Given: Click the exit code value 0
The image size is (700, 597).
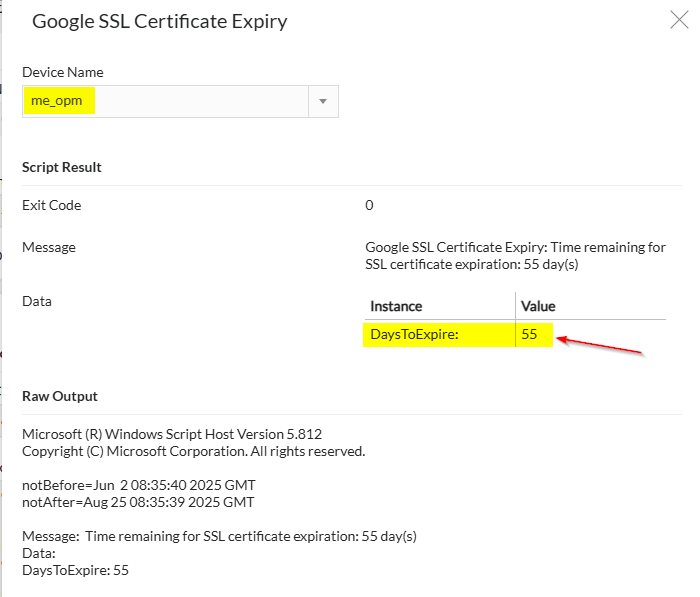Looking at the screenshot, I should pos(369,205).
